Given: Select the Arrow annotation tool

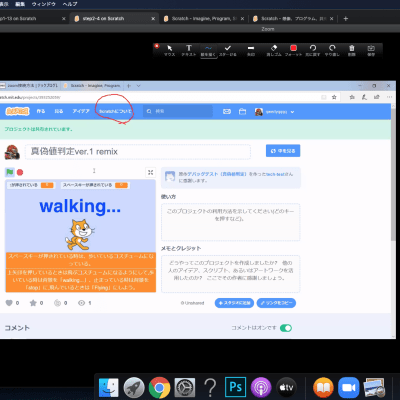Looking at the screenshot, I should coord(251,50).
